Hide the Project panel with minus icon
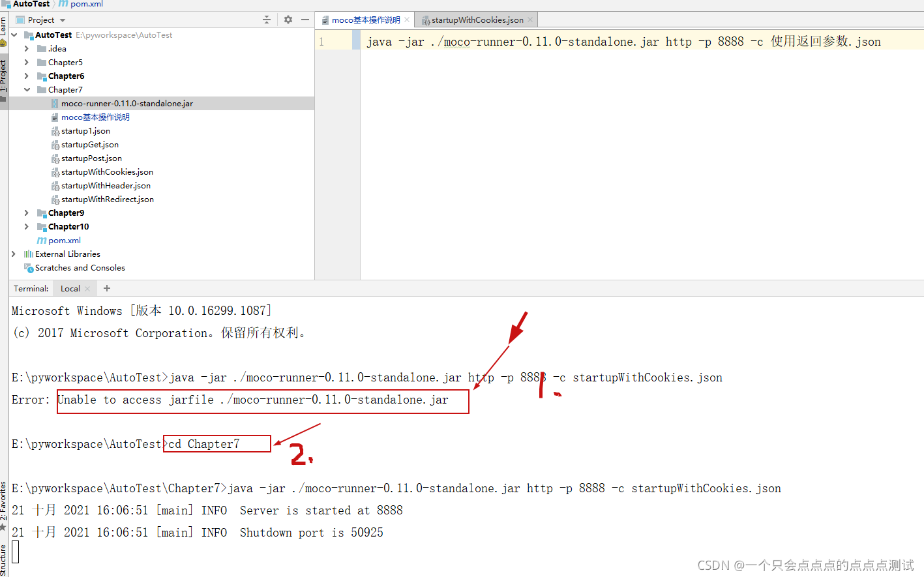The image size is (924, 577). tap(305, 20)
